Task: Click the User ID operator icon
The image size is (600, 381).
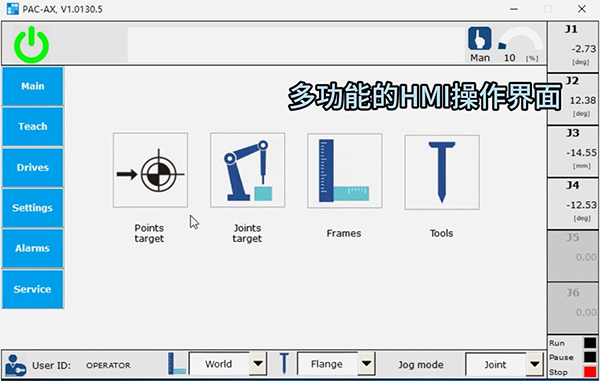Action: pyautogui.click(x=16, y=365)
